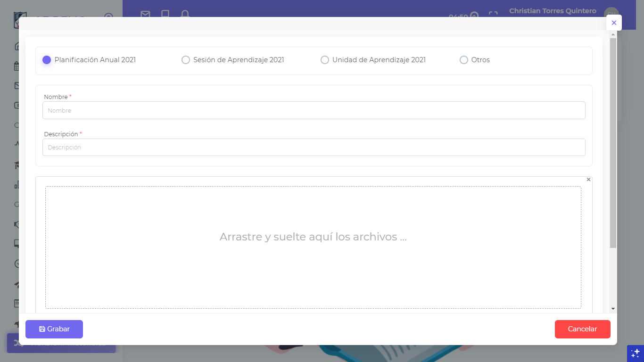
Task: Select the Otros radio button
Action: tap(464, 60)
